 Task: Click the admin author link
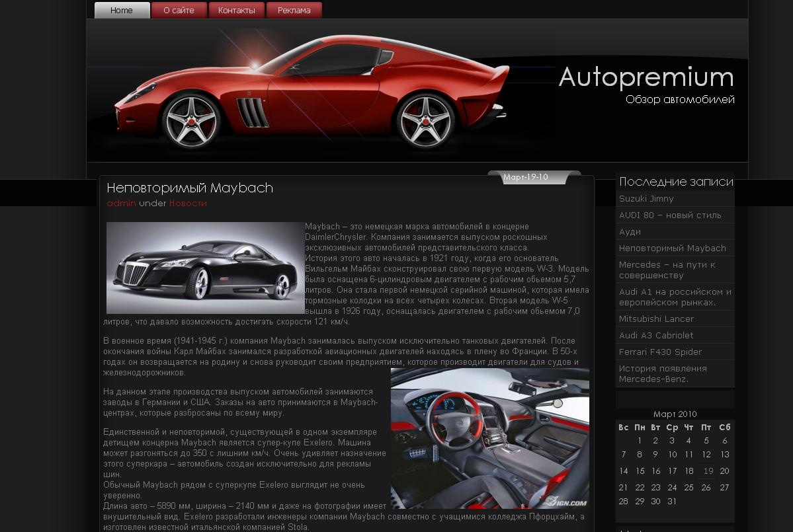tap(122, 203)
